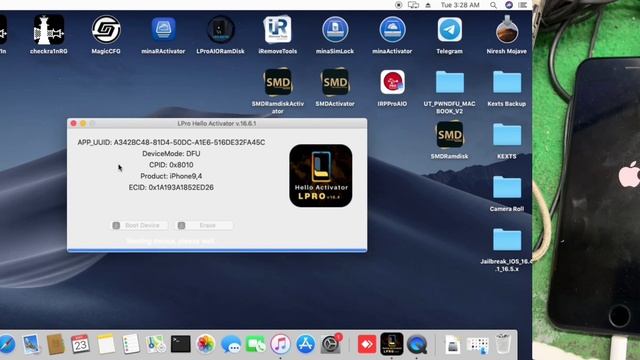This screenshot has width=640, height=360.
Task: Open the Trash in the Dock
Action: pos(503,344)
